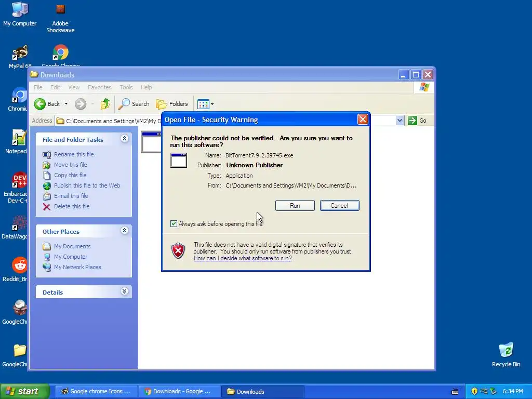Expand the address bar dropdown arrow
Screen dimensions: 532x399
[x=400, y=121]
